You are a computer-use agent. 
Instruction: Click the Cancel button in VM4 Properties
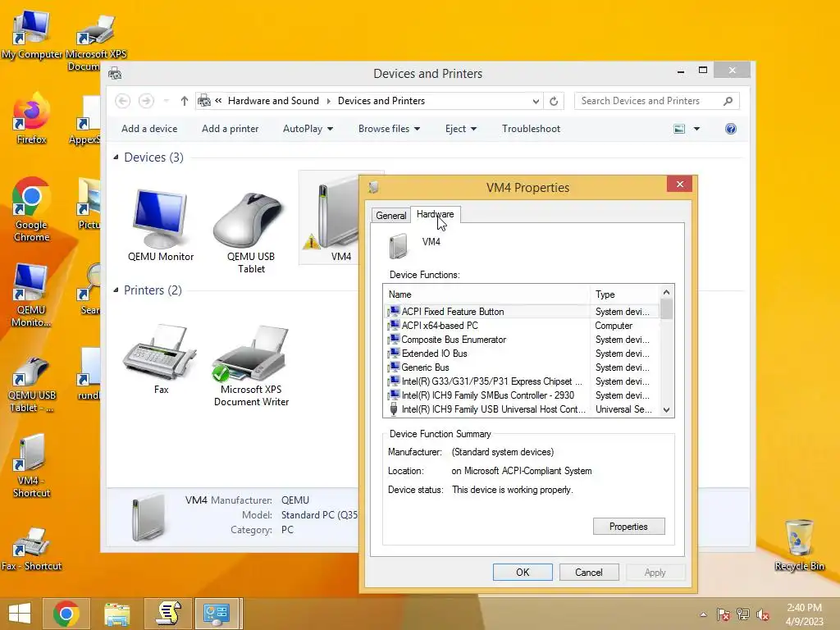(589, 572)
